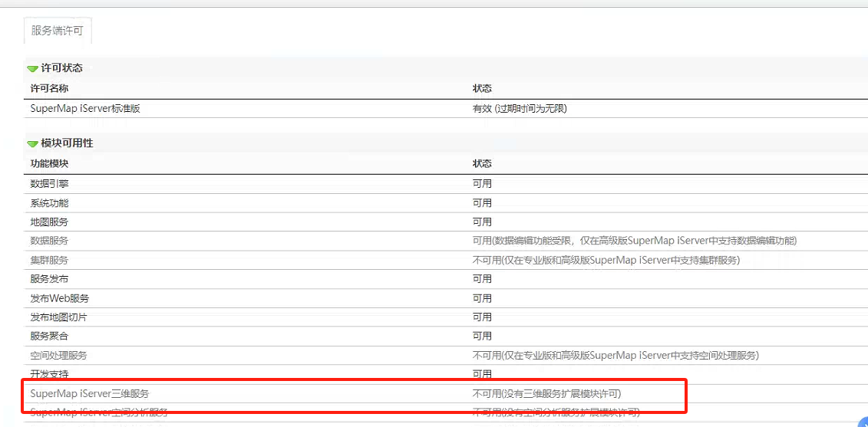This screenshot has height=427, width=868.
Task: Click the 不可用 status of 空间处理服务
Action: [x=616, y=355]
